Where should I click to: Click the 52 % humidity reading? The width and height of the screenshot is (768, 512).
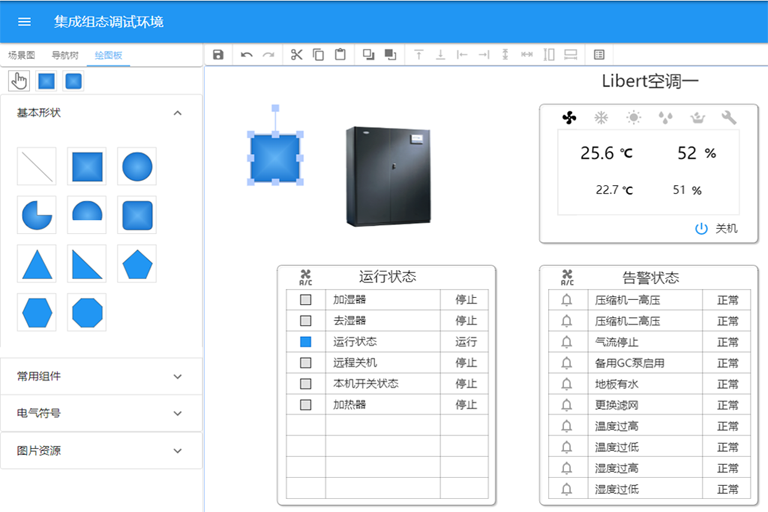[x=696, y=153]
